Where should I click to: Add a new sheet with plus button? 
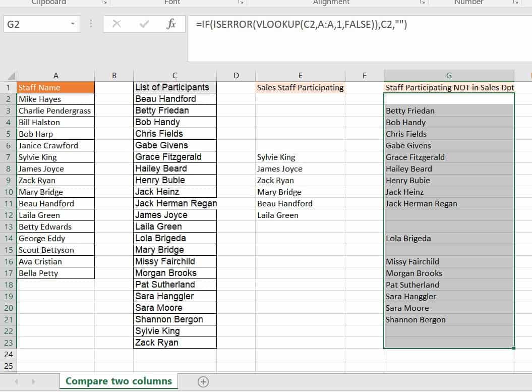[203, 382]
